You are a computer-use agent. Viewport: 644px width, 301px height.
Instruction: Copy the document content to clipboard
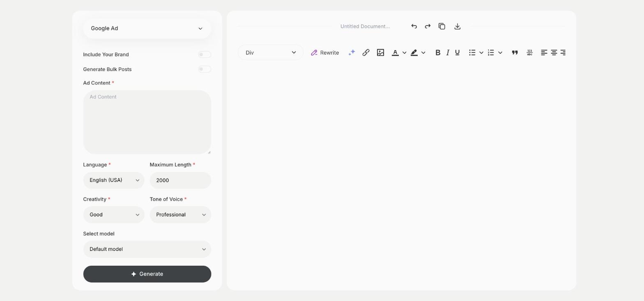[x=442, y=26]
